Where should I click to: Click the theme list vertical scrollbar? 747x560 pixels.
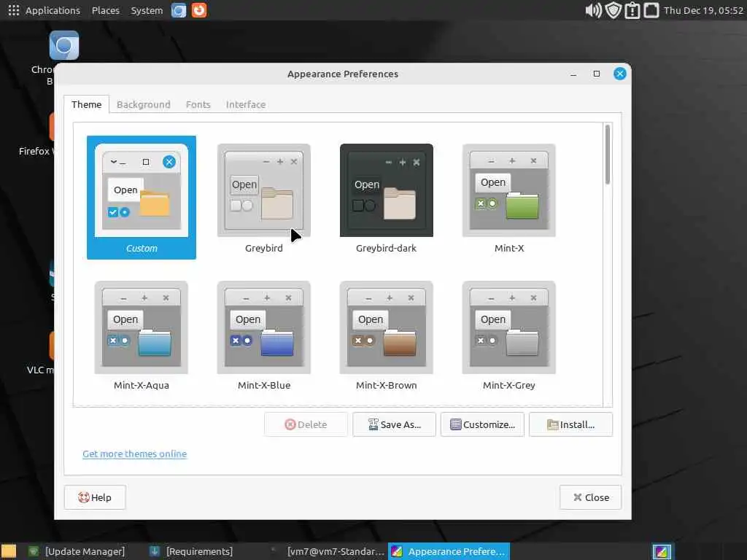608,154
